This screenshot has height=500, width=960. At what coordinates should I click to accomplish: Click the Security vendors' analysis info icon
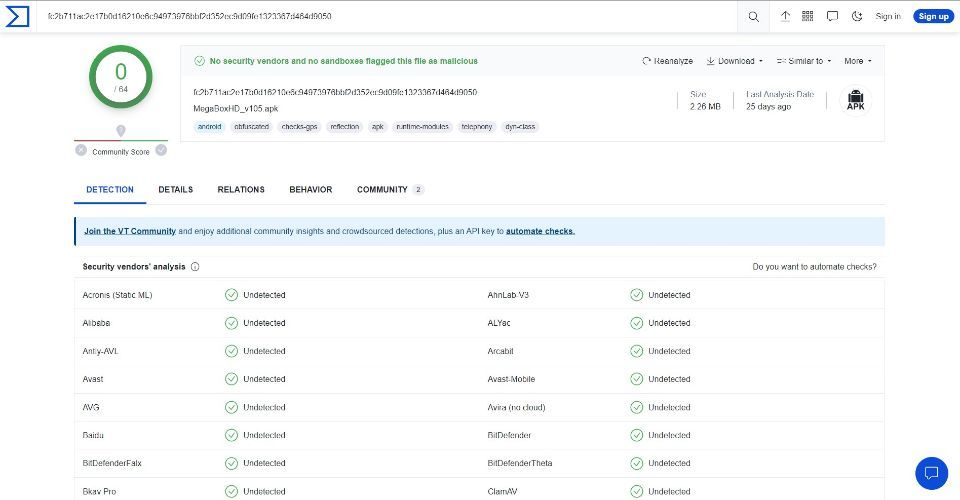click(195, 267)
